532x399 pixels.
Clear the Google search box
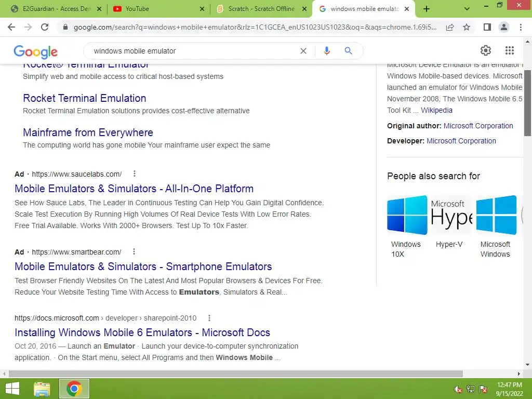tap(303, 51)
